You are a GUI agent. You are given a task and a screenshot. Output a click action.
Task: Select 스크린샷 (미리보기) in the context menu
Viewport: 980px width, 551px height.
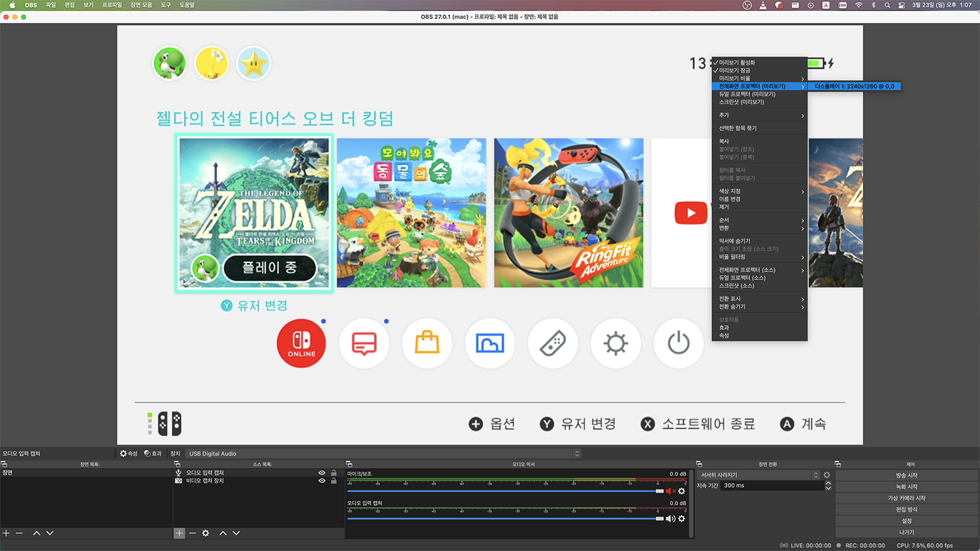click(759, 102)
